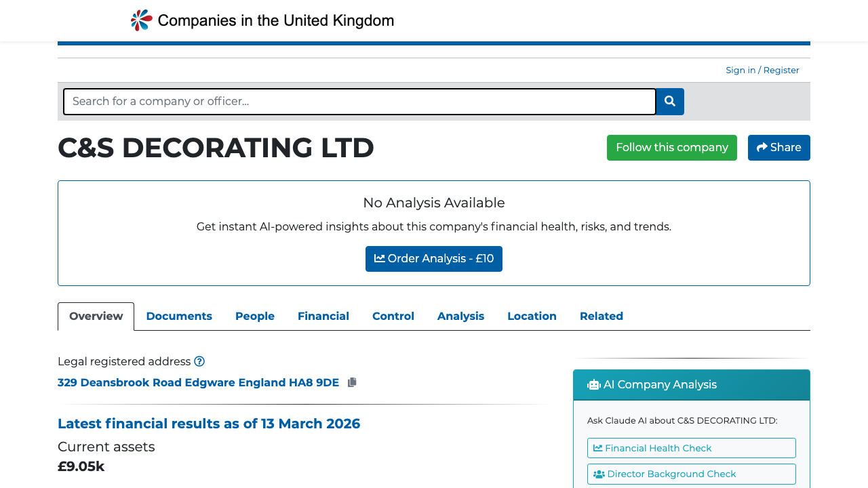Click the Financial Health Check chart icon
The height and width of the screenshot is (488, 868).
click(x=598, y=448)
